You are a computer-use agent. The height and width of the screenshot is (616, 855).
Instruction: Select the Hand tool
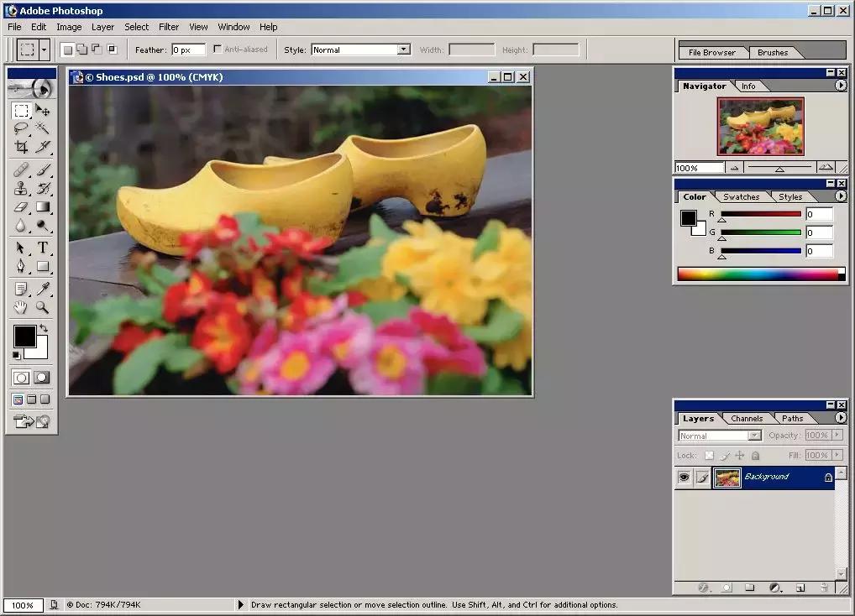point(21,307)
